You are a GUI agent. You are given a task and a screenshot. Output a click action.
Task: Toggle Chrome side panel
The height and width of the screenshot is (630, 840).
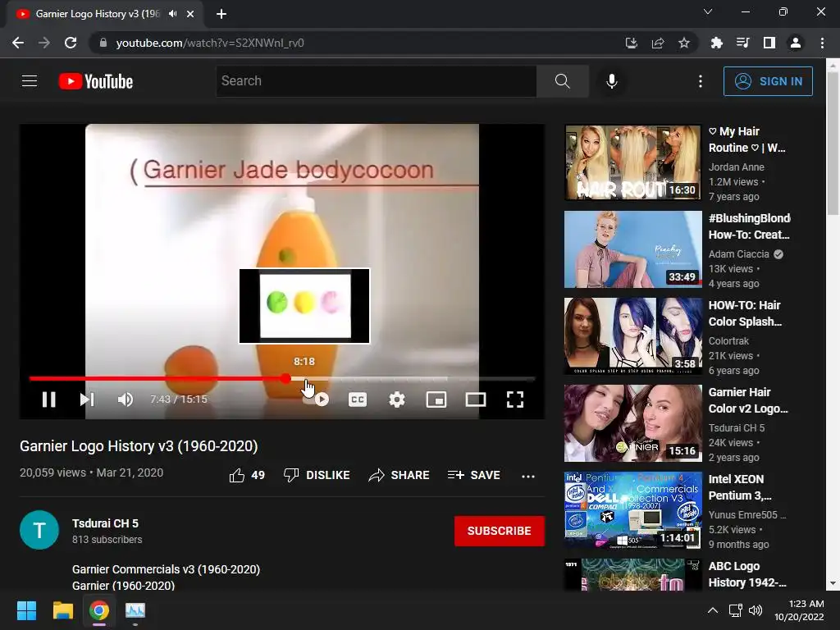[x=769, y=43]
